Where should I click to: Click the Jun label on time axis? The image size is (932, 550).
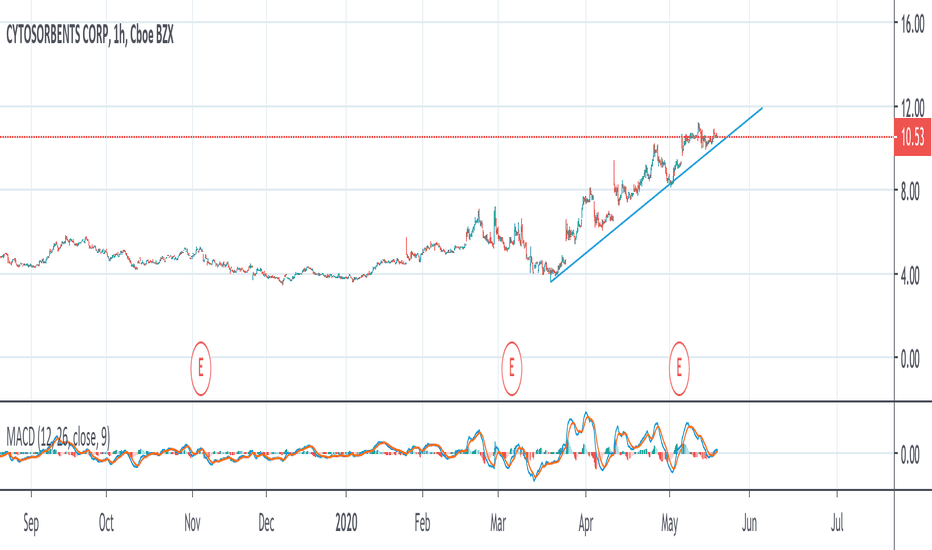(x=749, y=523)
